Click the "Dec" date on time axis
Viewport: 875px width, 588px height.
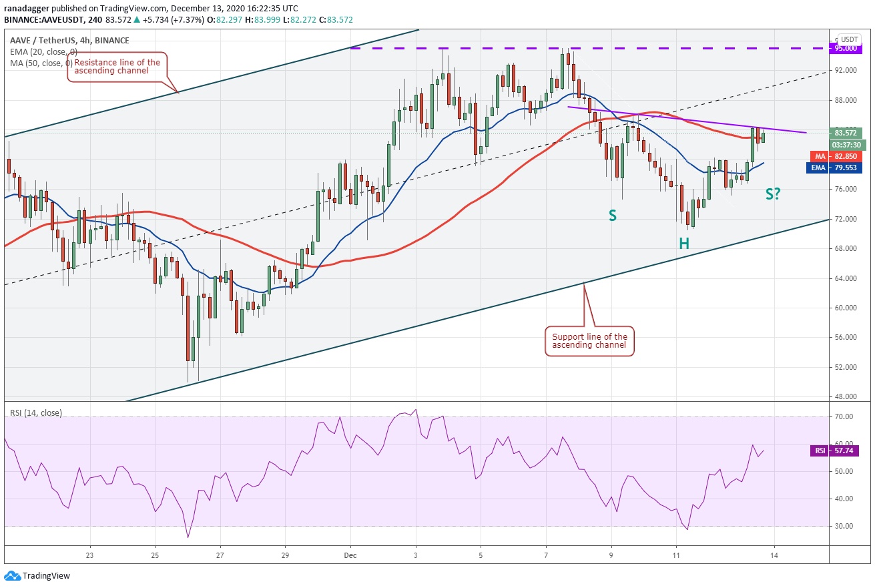[x=350, y=555]
